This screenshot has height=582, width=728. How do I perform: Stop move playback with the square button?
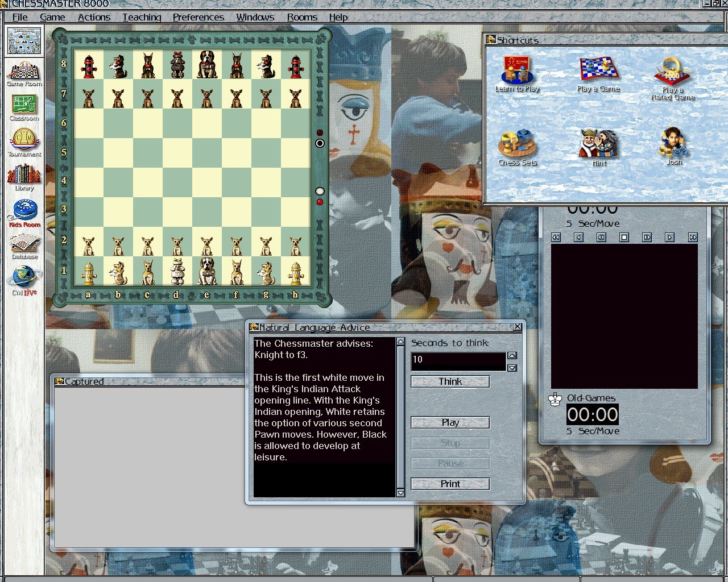624,237
